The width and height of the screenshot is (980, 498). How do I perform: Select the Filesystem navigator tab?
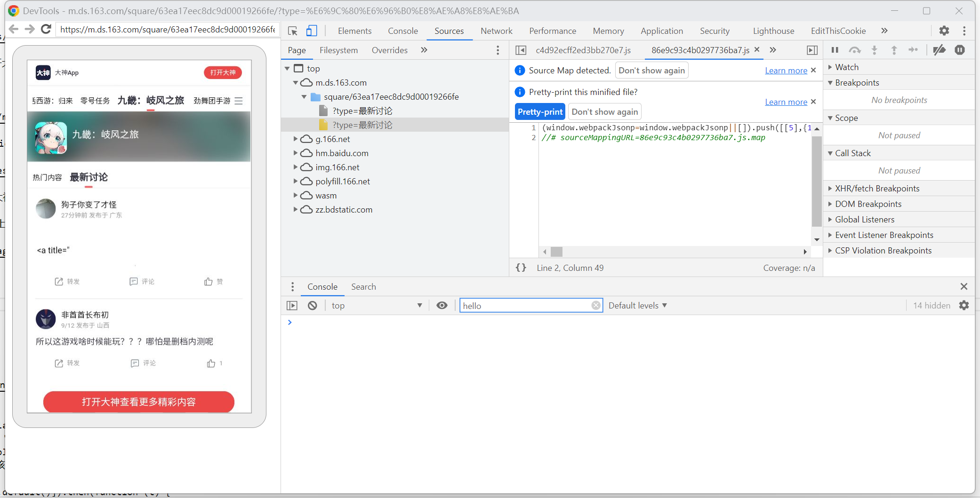338,50
